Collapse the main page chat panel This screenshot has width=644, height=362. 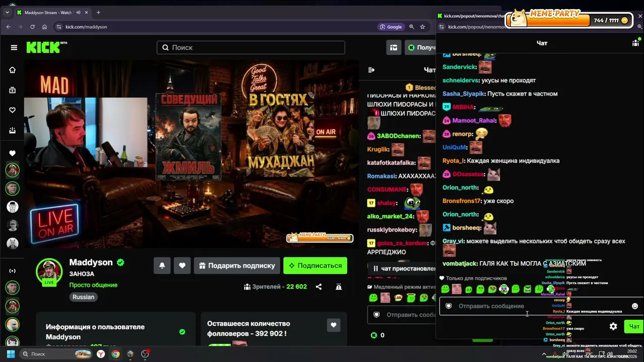click(371, 70)
